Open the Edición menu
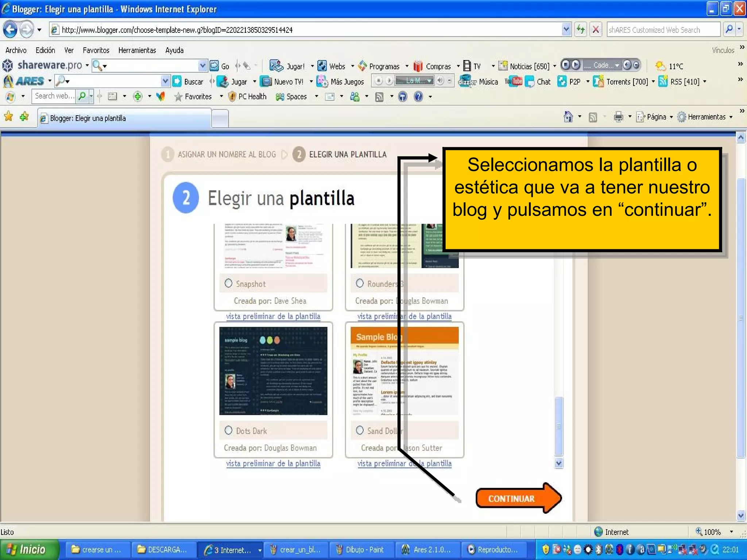The width and height of the screenshot is (747, 560). click(x=45, y=50)
